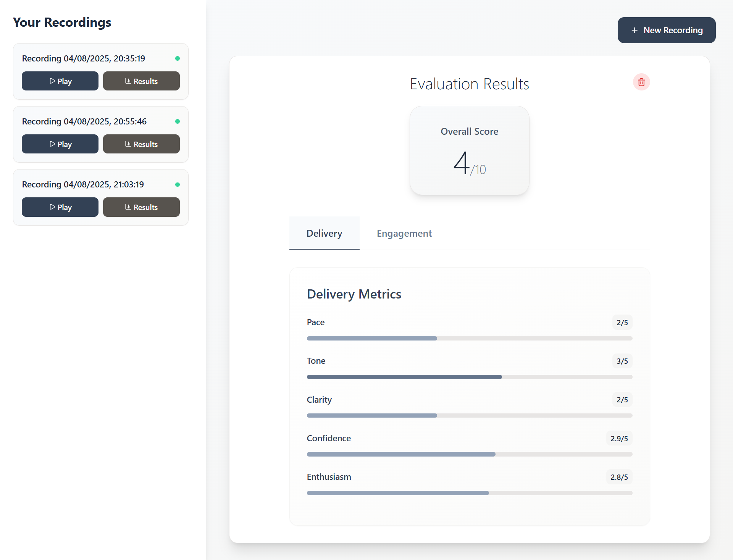Image resolution: width=733 pixels, height=560 pixels.
Task: Click the Confidence 2.9/5 score badge
Action: click(x=619, y=438)
